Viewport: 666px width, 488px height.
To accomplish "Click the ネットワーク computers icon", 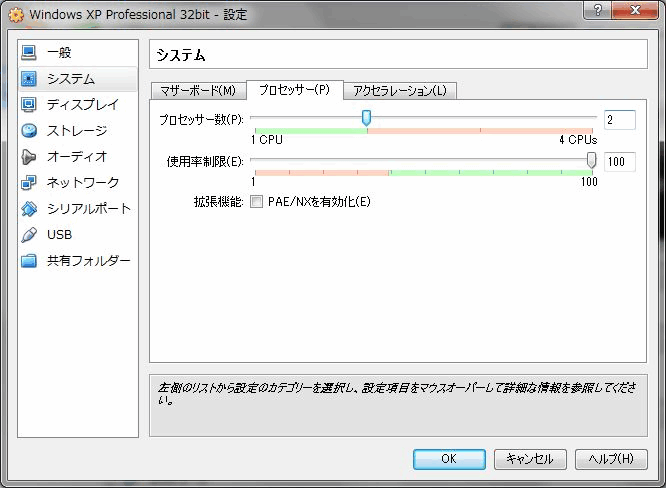I will pyautogui.click(x=29, y=183).
